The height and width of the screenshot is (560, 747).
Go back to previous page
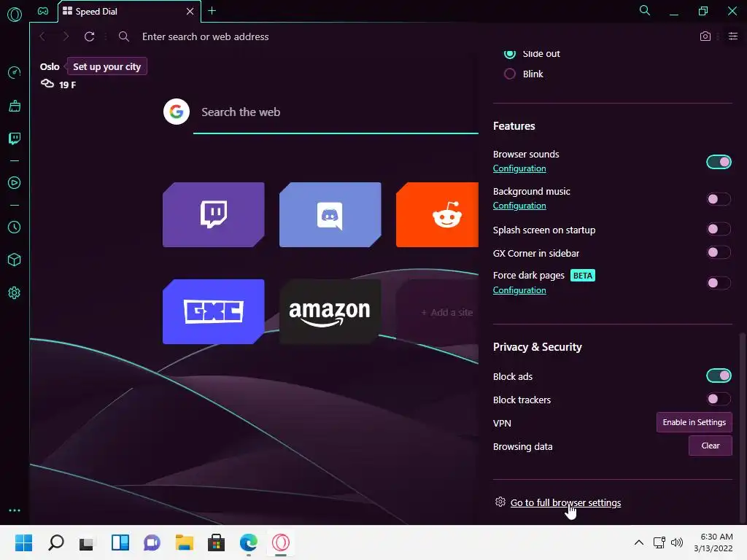[42, 36]
